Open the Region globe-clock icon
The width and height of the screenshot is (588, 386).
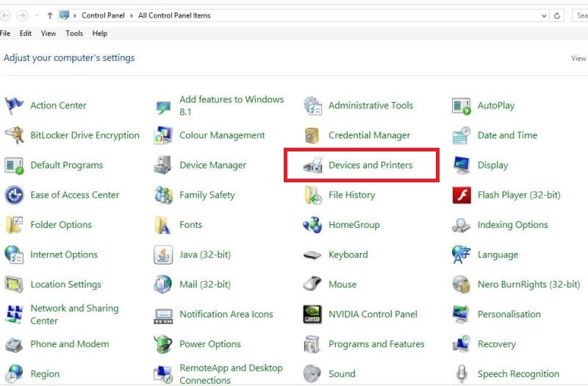[14, 374]
